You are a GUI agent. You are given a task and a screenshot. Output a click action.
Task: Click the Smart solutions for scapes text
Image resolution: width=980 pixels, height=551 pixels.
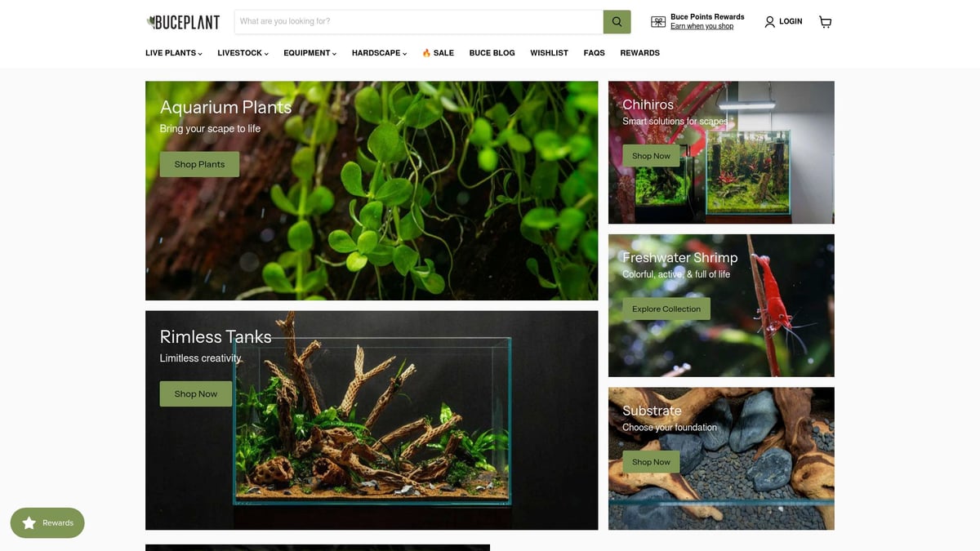coord(675,122)
